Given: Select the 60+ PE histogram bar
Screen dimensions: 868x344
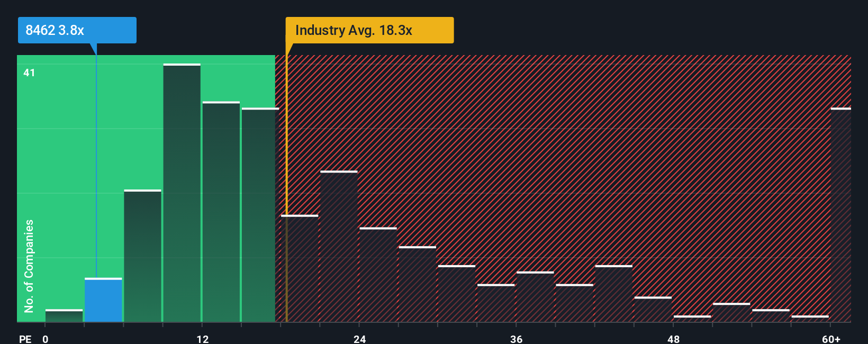Looking at the screenshot, I should 841,215.
